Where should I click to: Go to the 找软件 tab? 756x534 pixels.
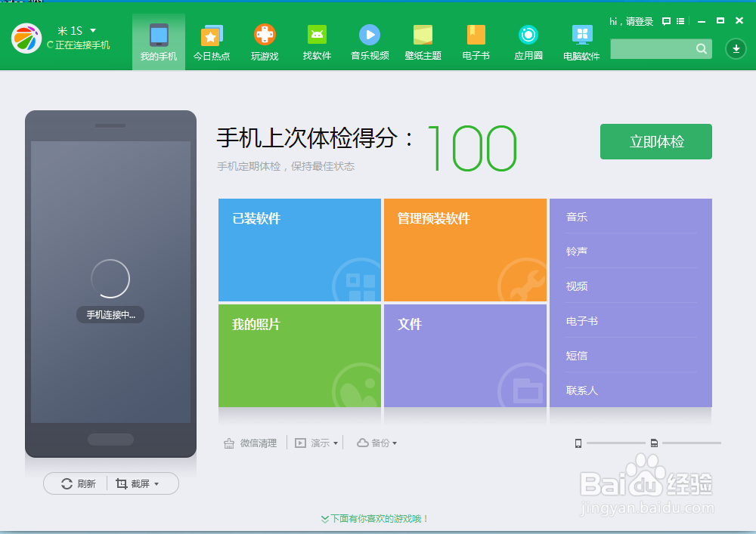(317, 42)
